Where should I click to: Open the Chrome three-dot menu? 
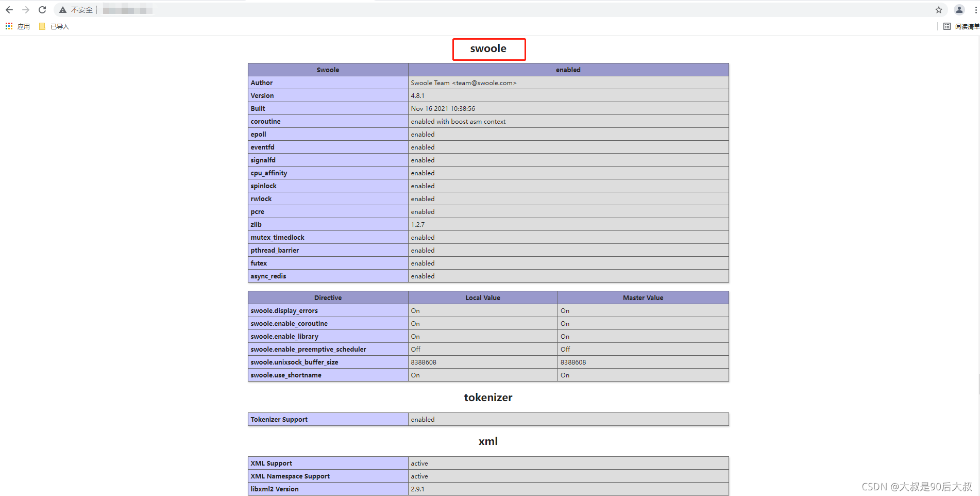[975, 10]
